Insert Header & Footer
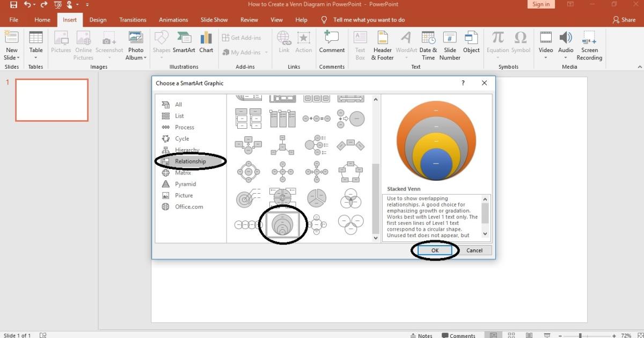 point(382,46)
